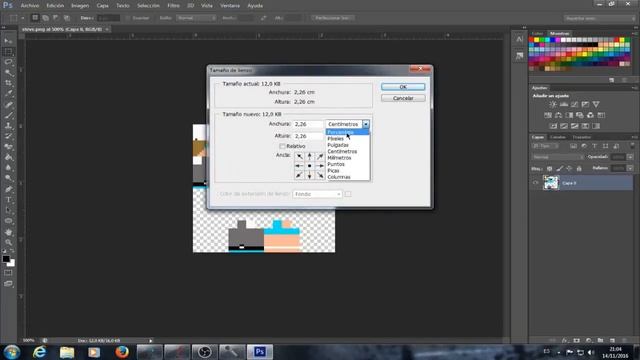The image size is (640, 360).
Task: Open Firefox from the taskbar
Action: (x=122, y=352)
